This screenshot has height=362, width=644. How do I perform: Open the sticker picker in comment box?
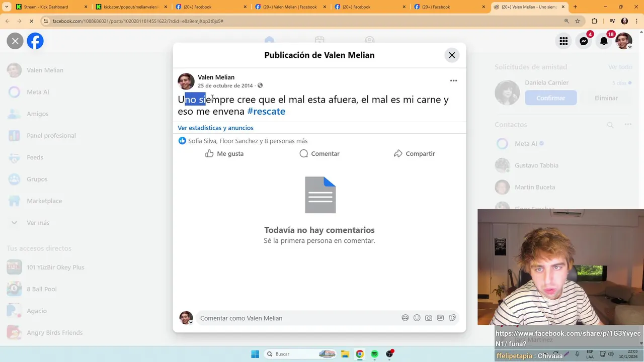click(452, 318)
